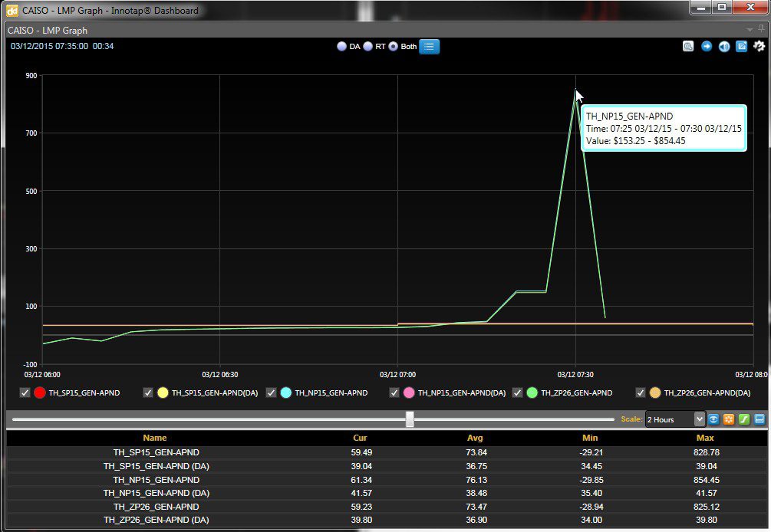Viewport: 771px width, 532px height.
Task: Click the cyan TH_NP15_GEN-APND legend color swatch
Action: tap(285, 392)
